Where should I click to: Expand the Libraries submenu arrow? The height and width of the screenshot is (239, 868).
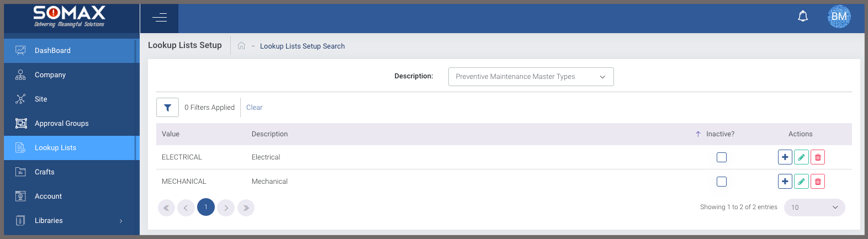(121, 221)
